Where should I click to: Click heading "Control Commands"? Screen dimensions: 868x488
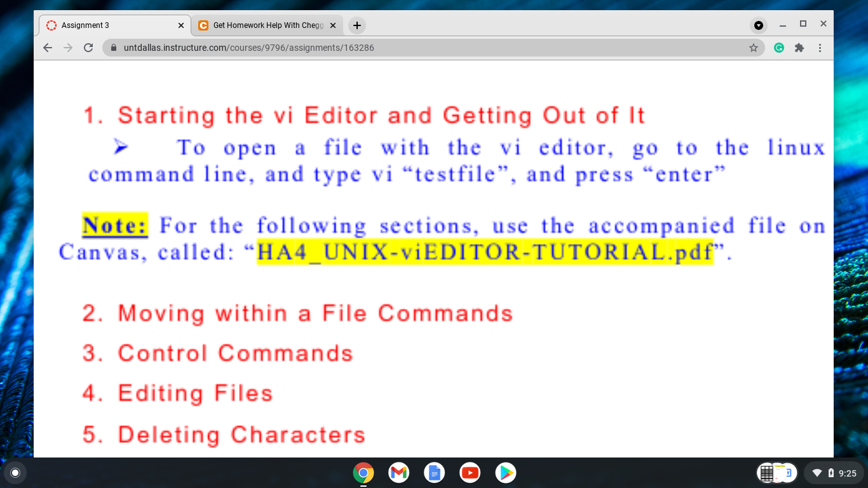point(235,353)
